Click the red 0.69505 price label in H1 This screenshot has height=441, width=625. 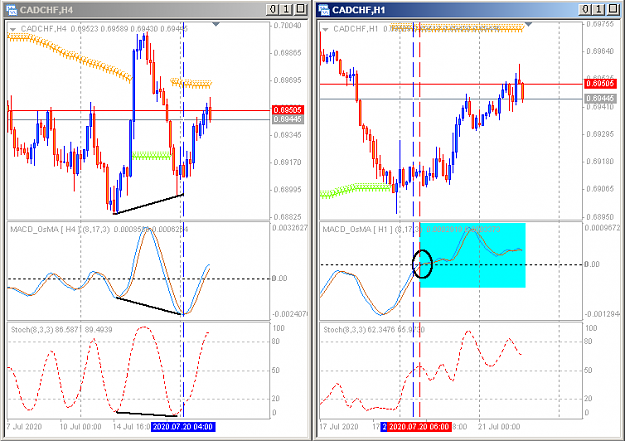click(600, 84)
